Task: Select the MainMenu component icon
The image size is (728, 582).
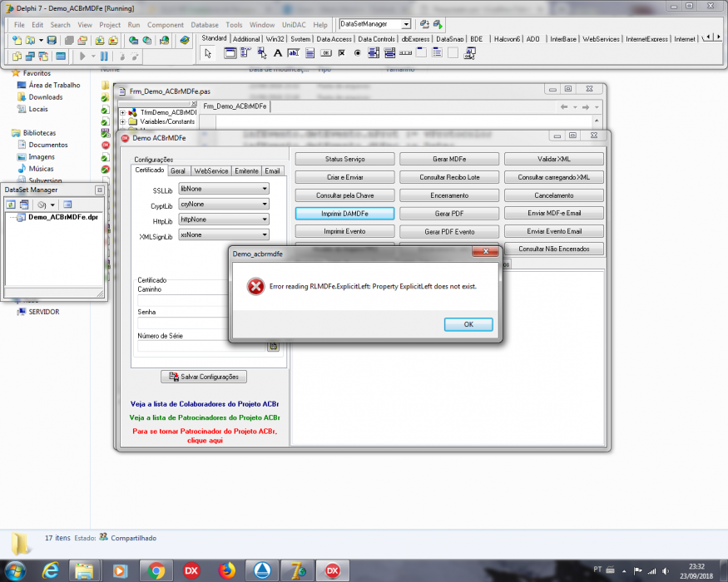Action: (x=245, y=53)
